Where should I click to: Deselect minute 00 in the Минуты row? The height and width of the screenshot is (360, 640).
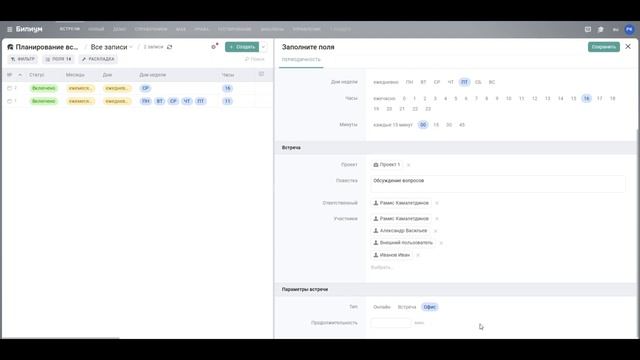423,125
